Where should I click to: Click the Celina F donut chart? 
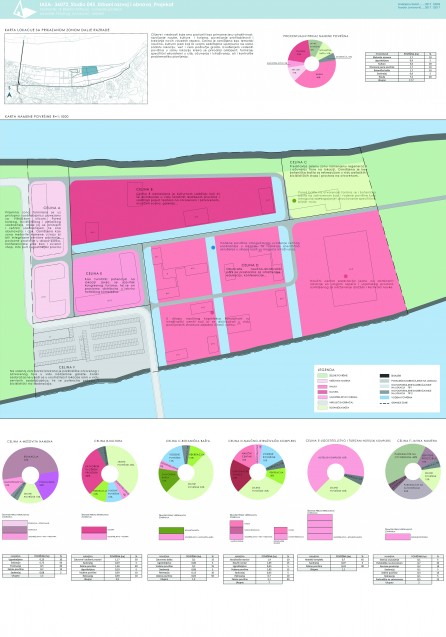point(413,472)
